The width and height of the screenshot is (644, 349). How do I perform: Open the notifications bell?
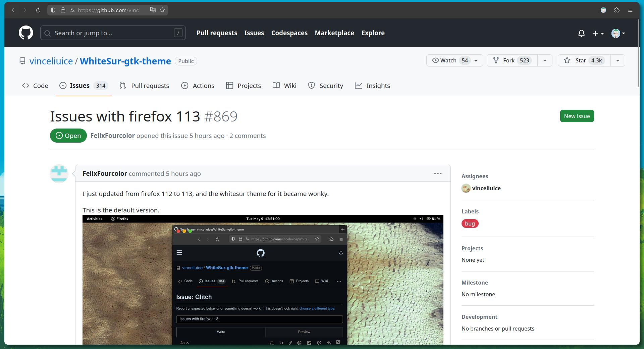point(581,33)
